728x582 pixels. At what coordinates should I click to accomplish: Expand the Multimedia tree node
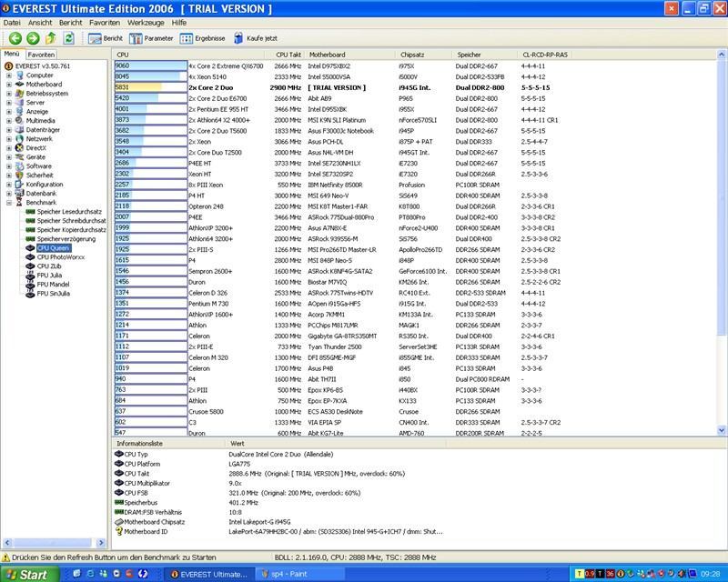coord(9,121)
